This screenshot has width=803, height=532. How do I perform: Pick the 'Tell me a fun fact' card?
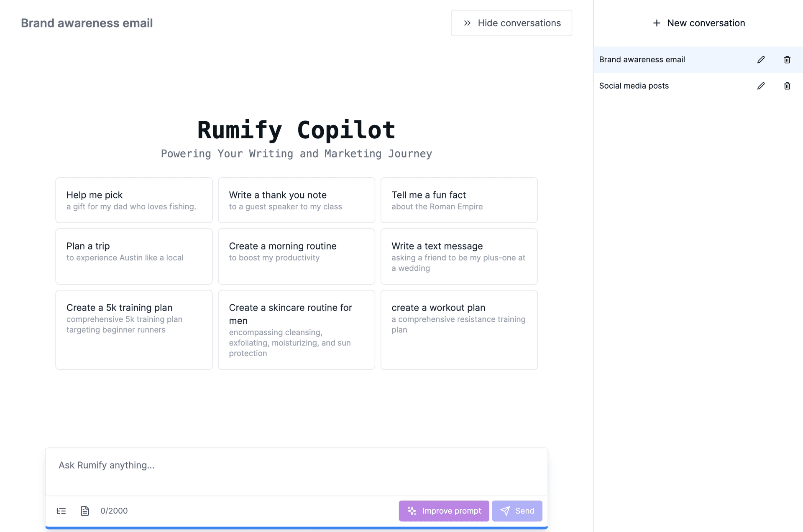(459, 200)
